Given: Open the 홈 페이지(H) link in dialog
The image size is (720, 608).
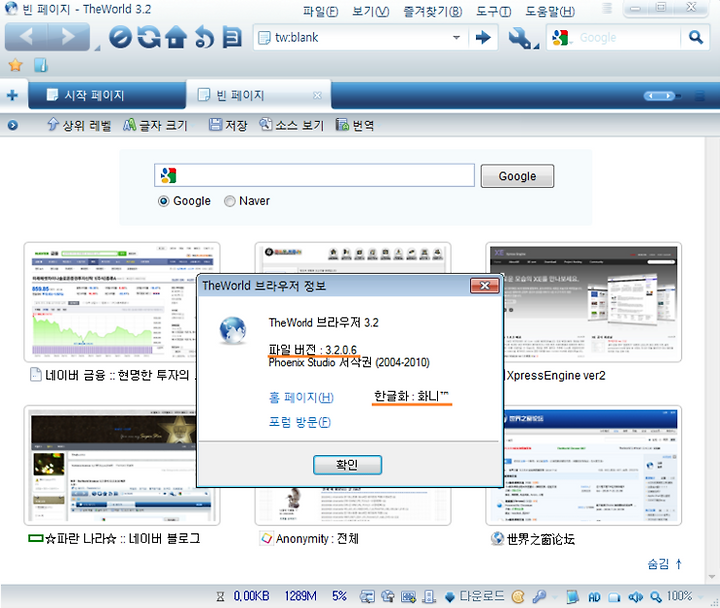Looking at the screenshot, I should tap(301, 397).
